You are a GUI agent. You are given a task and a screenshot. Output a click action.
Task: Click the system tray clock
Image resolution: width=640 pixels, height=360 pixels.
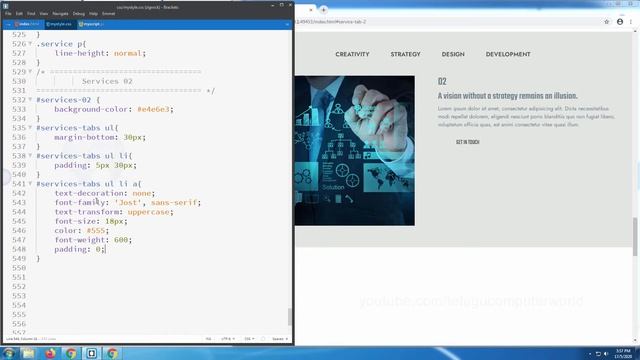coord(623,353)
